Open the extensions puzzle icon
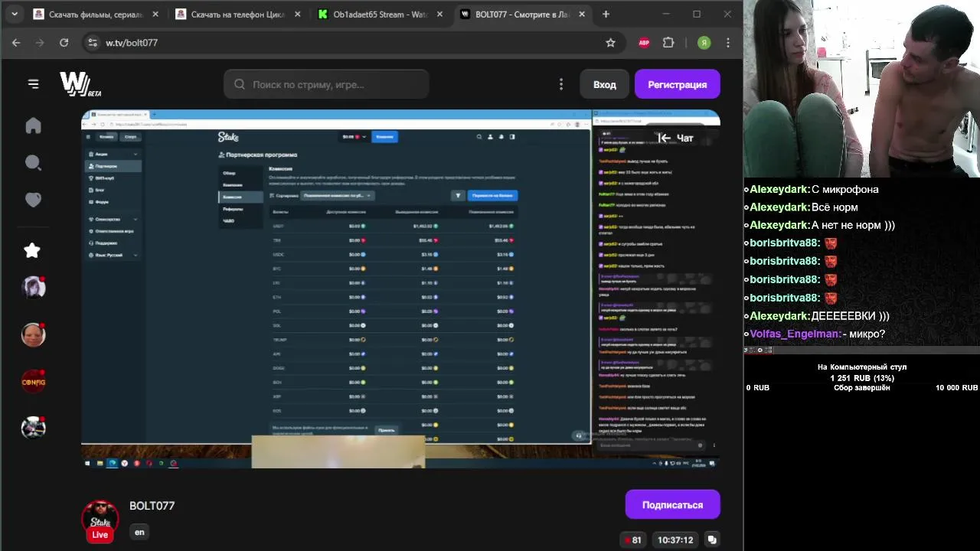This screenshot has height=551, width=980. click(668, 43)
